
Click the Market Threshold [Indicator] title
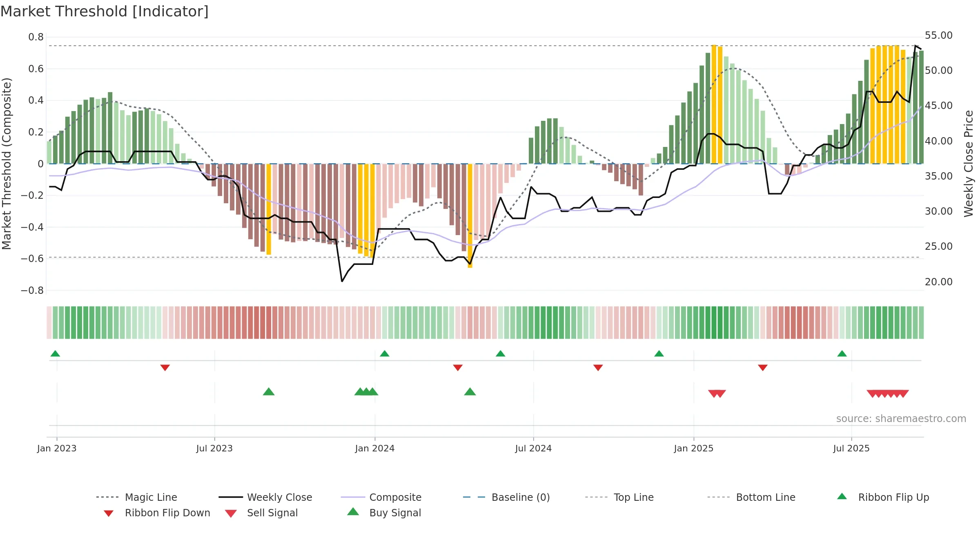pos(105,11)
